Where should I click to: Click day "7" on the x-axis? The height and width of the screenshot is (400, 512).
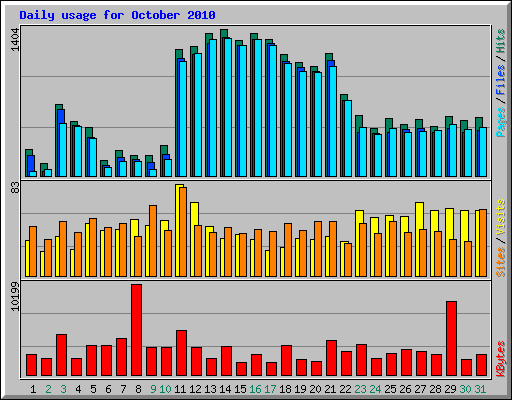point(123,389)
